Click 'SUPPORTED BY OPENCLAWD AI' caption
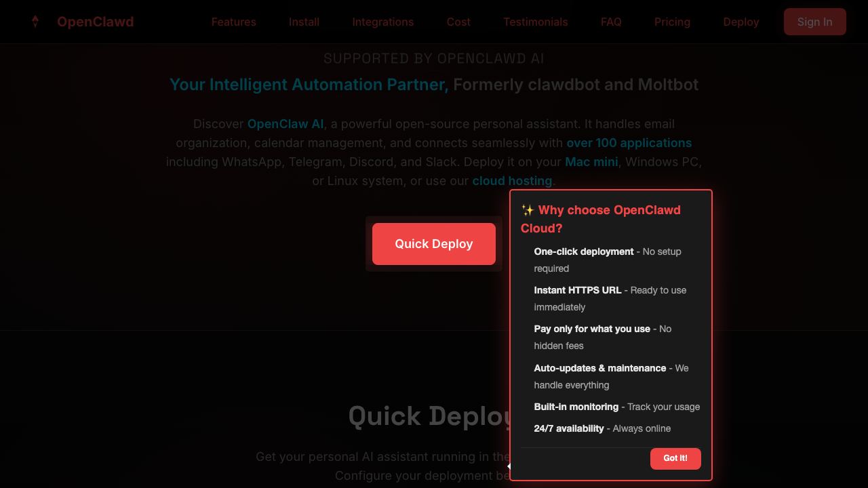This screenshot has height=488, width=868. coord(434,59)
